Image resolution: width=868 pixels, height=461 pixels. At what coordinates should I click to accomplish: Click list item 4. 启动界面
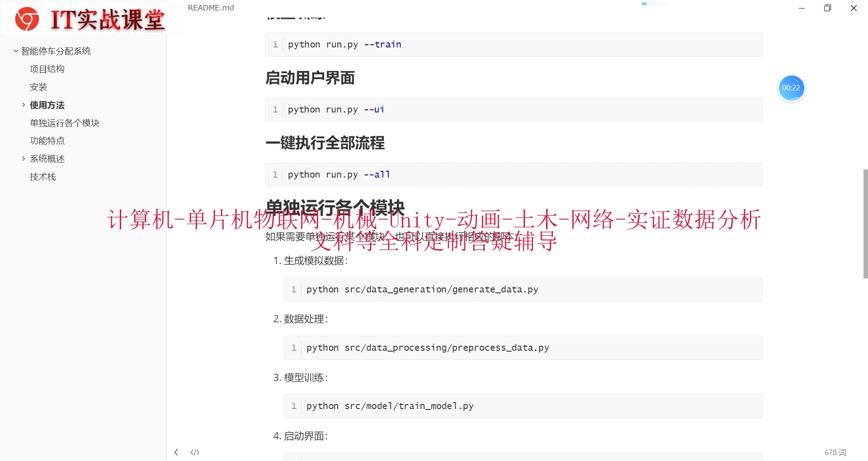[x=301, y=436]
